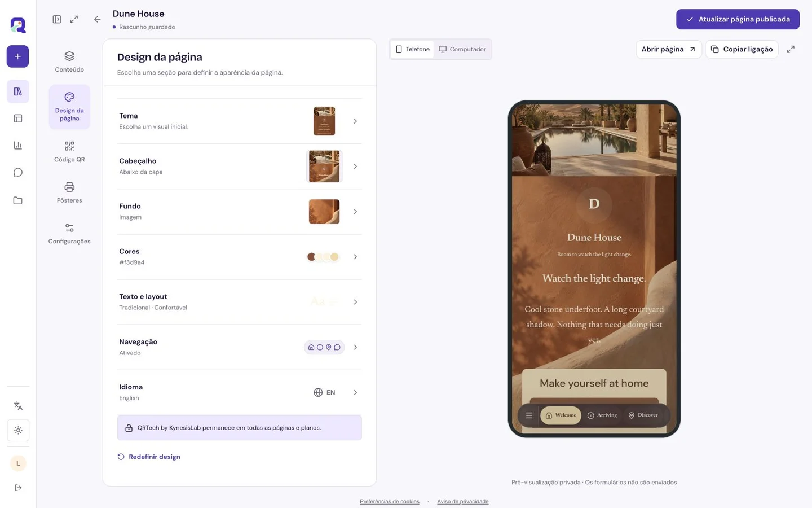Open the user avatar labeled L
The image size is (812, 508).
pyautogui.click(x=18, y=463)
